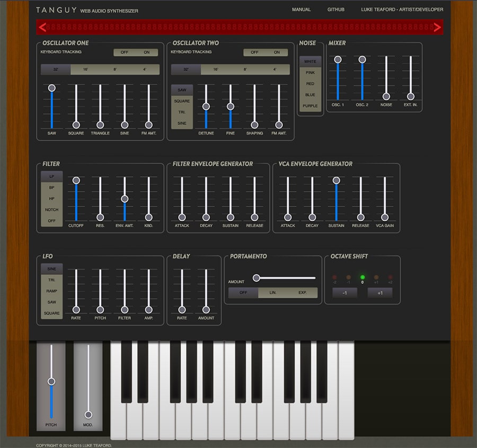Image resolution: width=477 pixels, height=448 pixels.
Task: Open the Manual link
Action: (302, 10)
